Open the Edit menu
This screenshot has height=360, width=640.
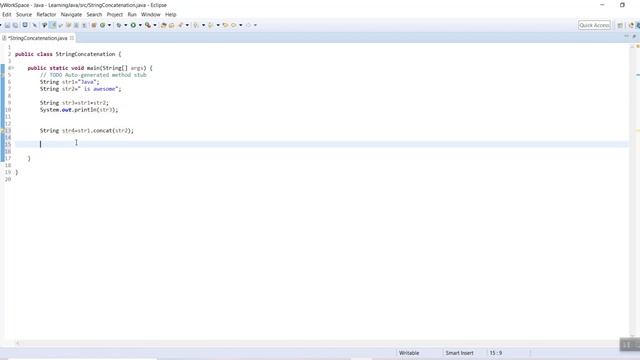[x=7, y=15]
